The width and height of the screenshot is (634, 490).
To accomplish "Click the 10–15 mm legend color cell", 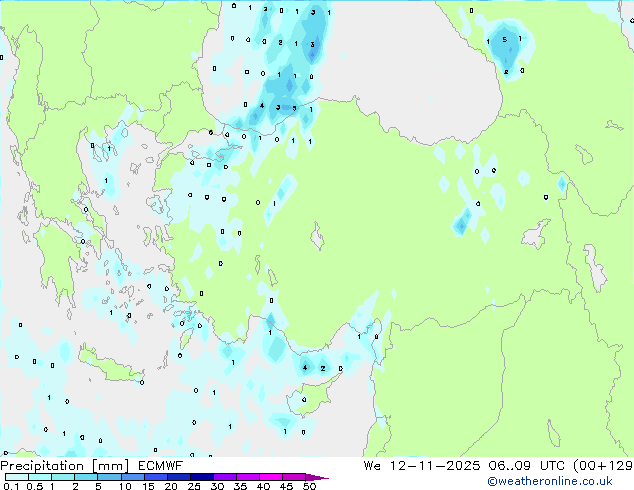I will click(x=133, y=477).
